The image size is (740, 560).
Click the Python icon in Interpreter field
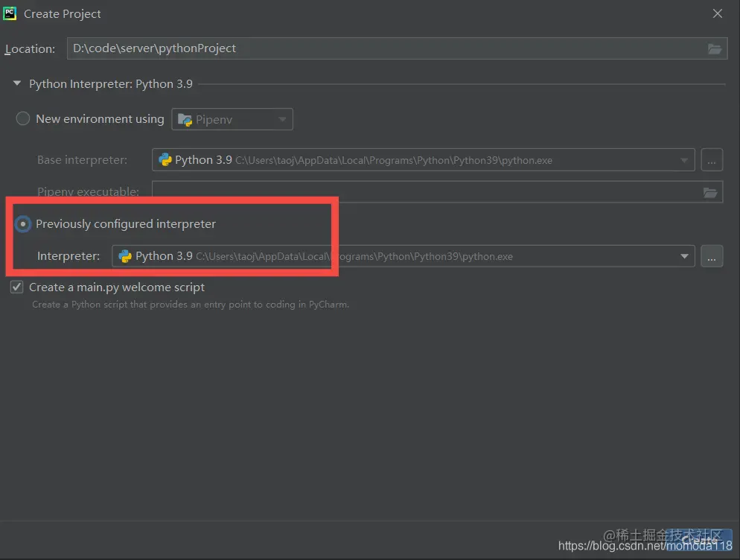pyautogui.click(x=125, y=256)
